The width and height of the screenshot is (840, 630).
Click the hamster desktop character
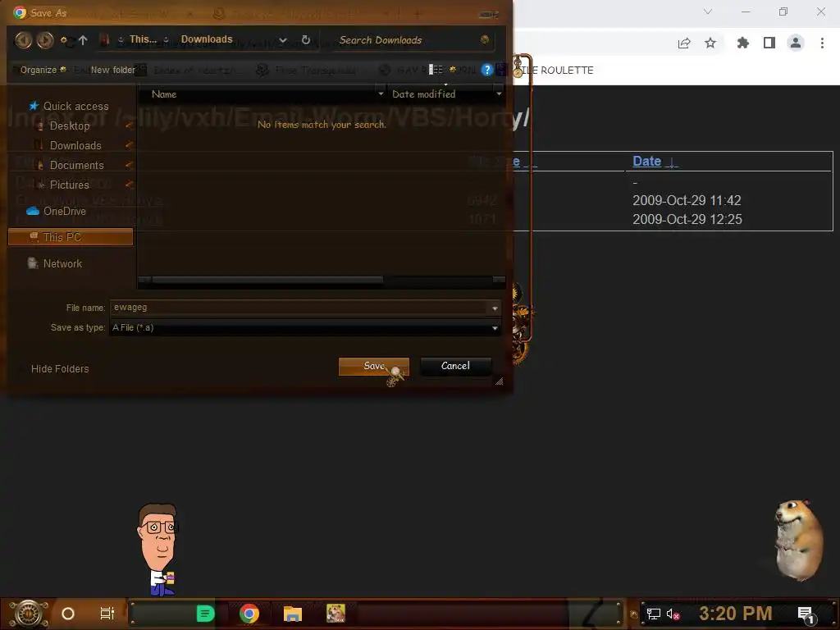click(x=798, y=540)
